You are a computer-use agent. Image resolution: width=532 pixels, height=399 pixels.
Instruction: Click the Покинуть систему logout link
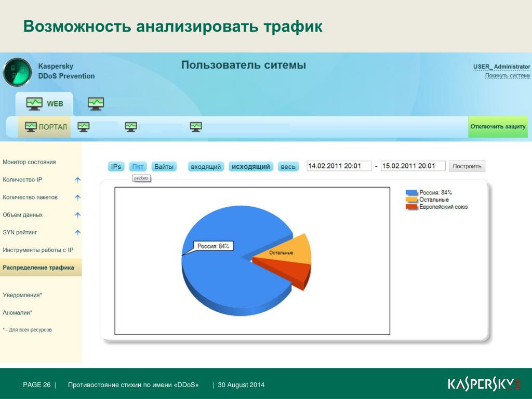coord(507,76)
